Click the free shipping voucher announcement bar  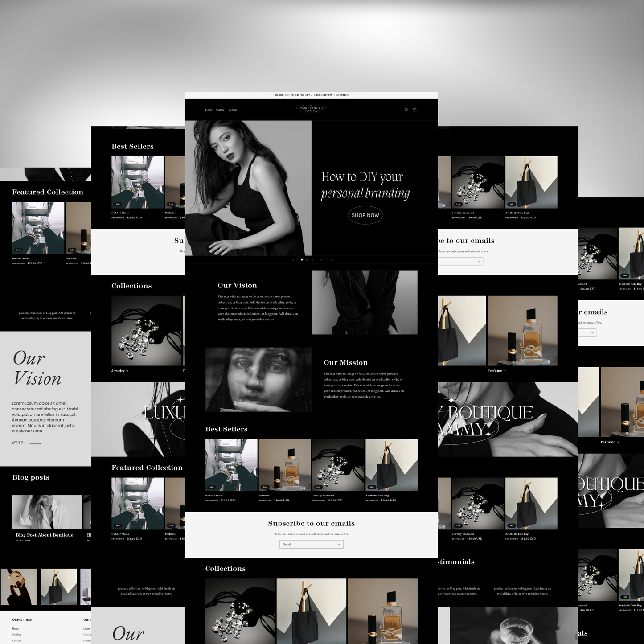312,95
